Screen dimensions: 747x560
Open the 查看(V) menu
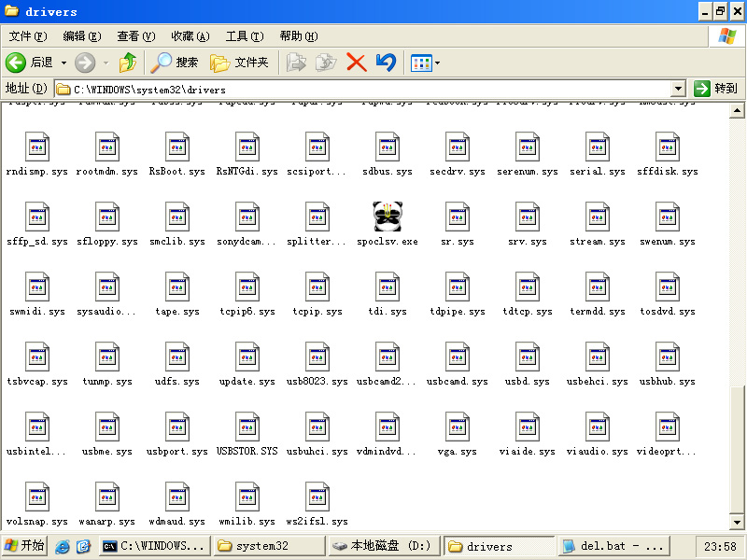(136, 36)
